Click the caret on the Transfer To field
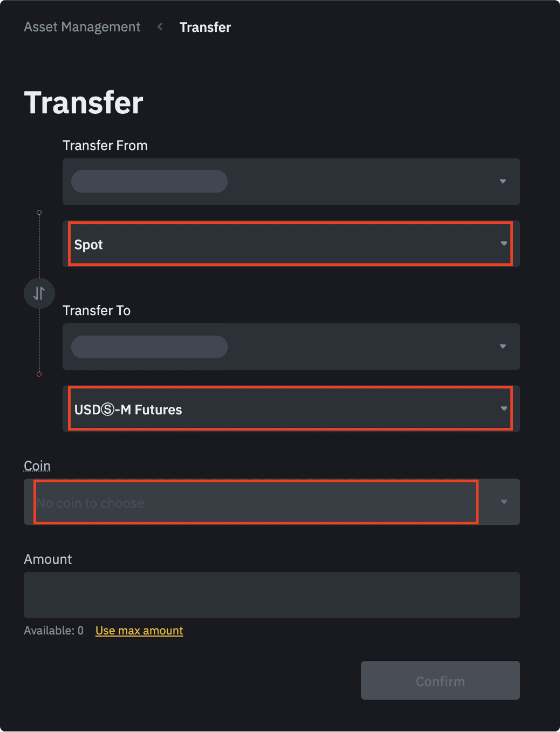The width and height of the screenshot is (560, 732). (x=502, y=347)
